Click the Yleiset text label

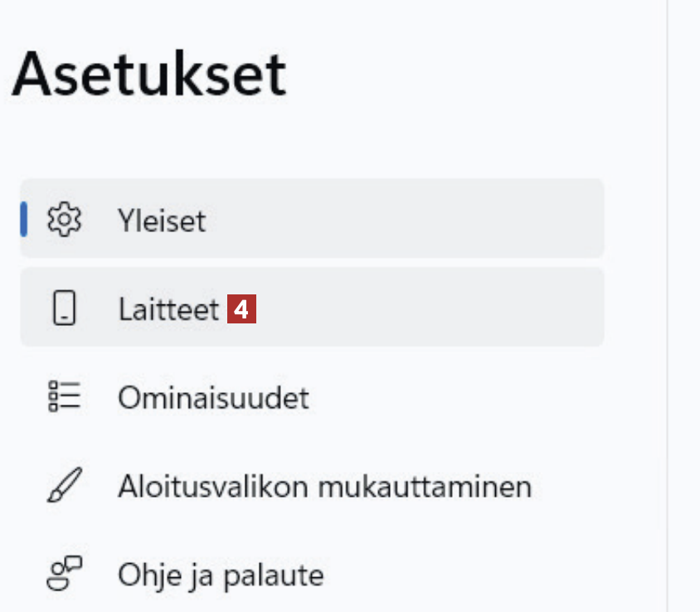coord(161,221)
